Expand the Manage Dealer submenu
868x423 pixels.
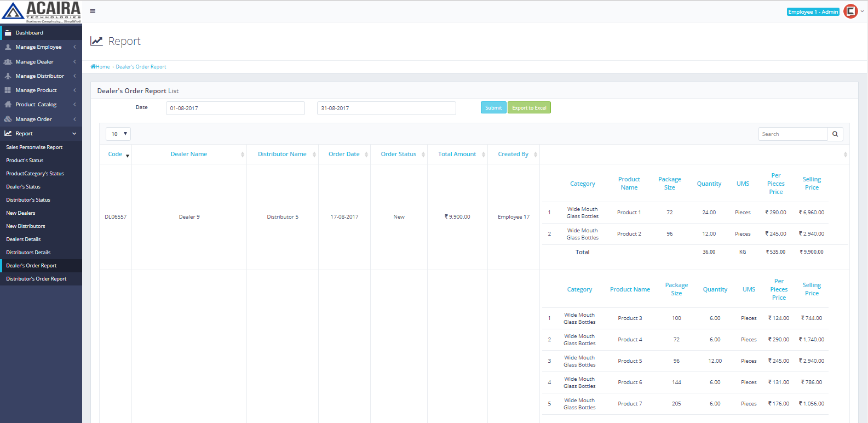tap(74, 62)
